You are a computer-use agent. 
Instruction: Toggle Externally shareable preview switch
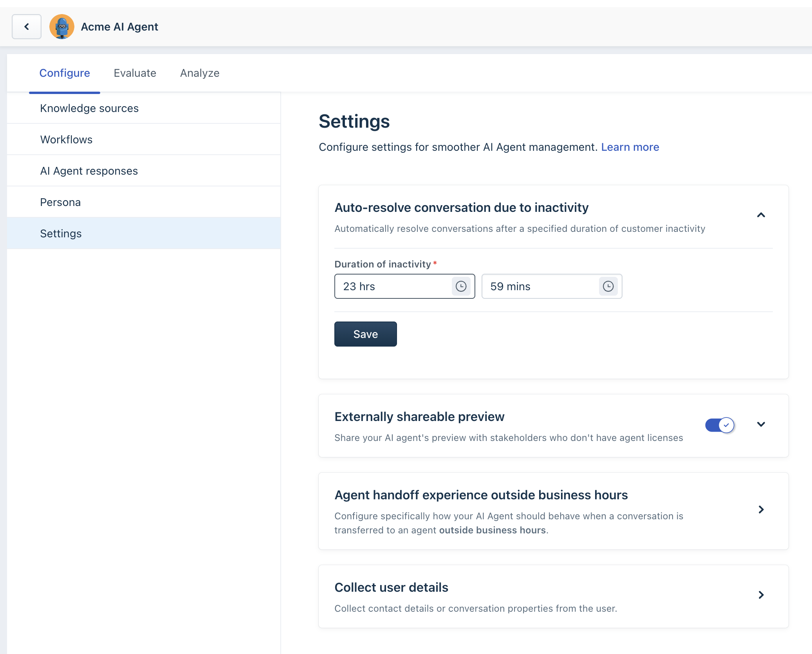[x=720, y=425]
